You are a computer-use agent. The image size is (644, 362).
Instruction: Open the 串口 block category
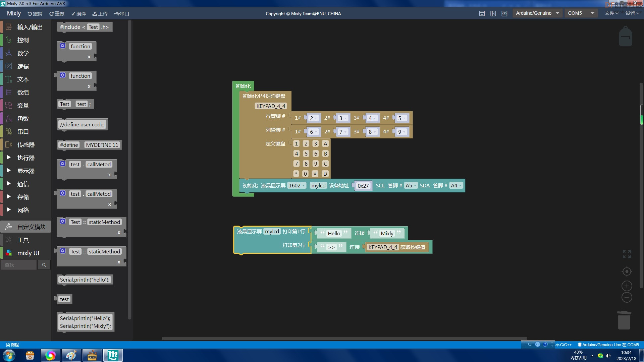(x=26, y=132)
